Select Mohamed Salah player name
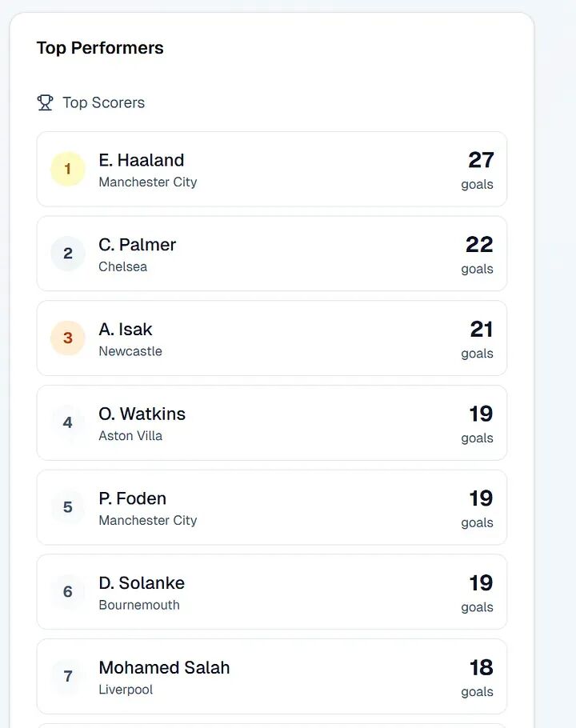The width and height of the screenshot is (576, 728). pos(164,667)
